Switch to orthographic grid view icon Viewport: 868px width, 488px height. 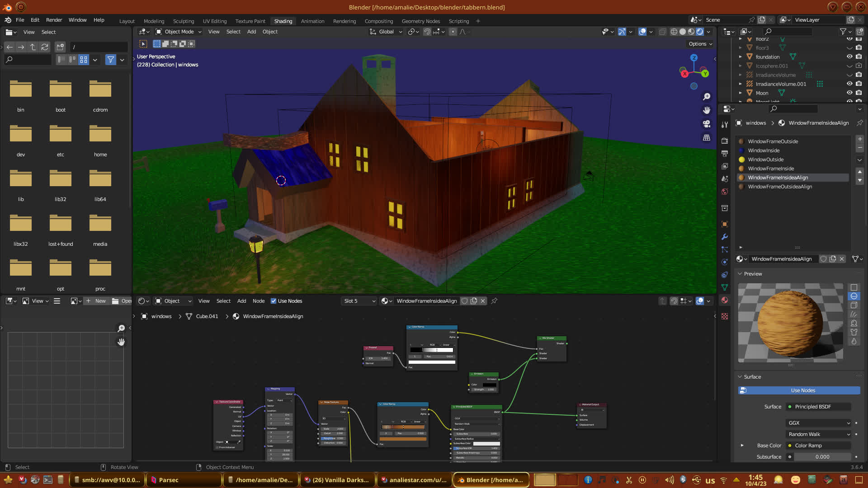(707, 137)
